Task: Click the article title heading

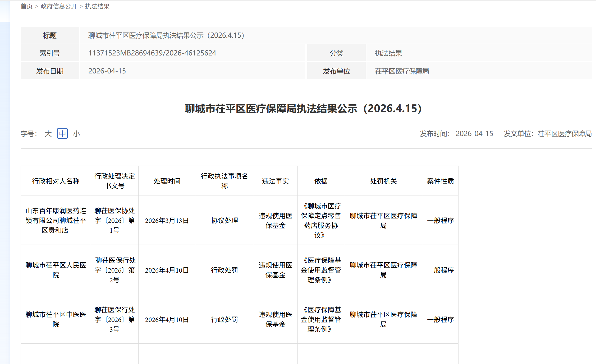Action: click(x=303, y=109)
